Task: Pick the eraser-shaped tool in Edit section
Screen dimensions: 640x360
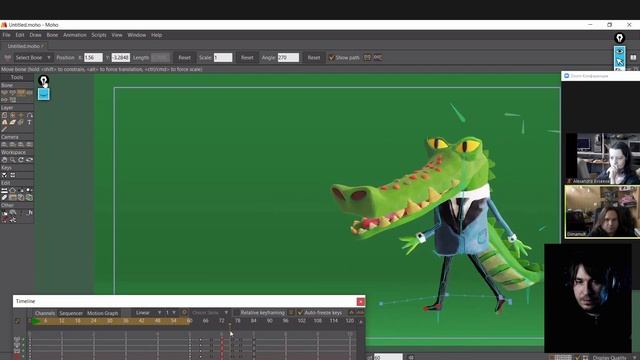Action: (x=4, y=198)
